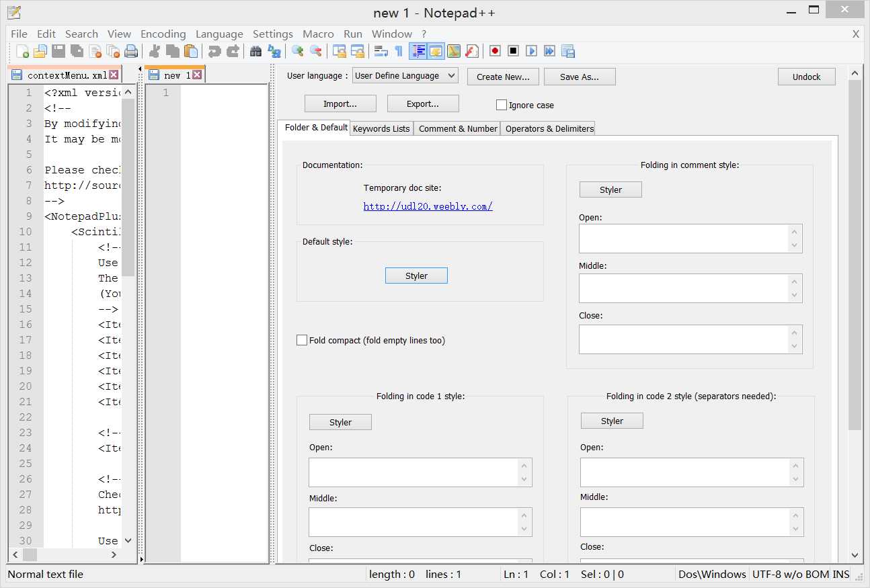Create a new document via toolbar icon
870x588 pixels.
(22, 51)
